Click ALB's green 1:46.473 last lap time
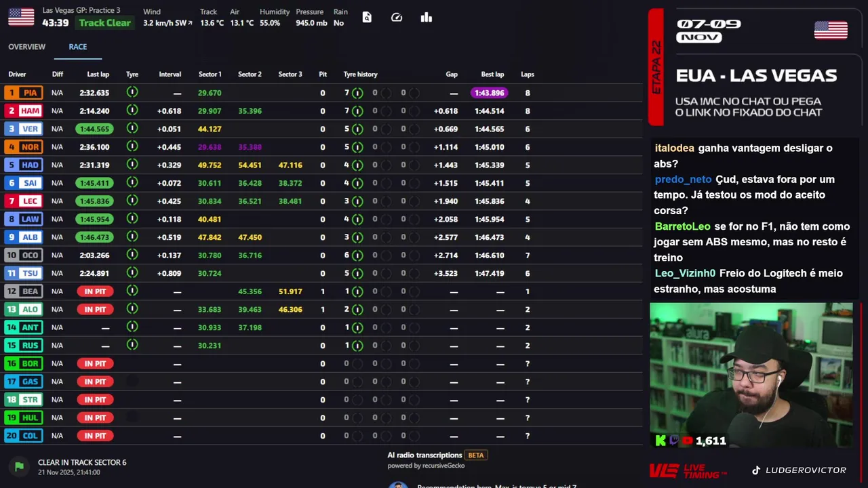The width and height of the screenshot is (868, 488). click(94, 237)
